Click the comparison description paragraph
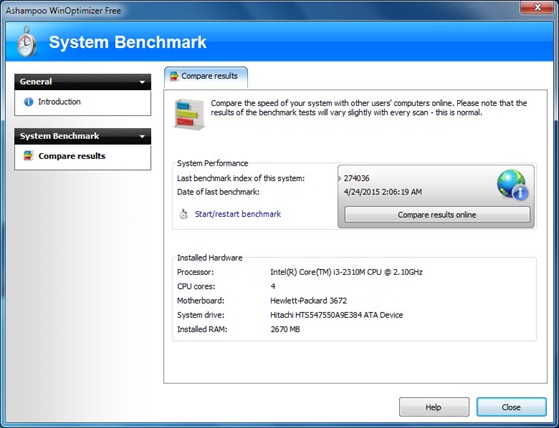 tap(369, 108)
